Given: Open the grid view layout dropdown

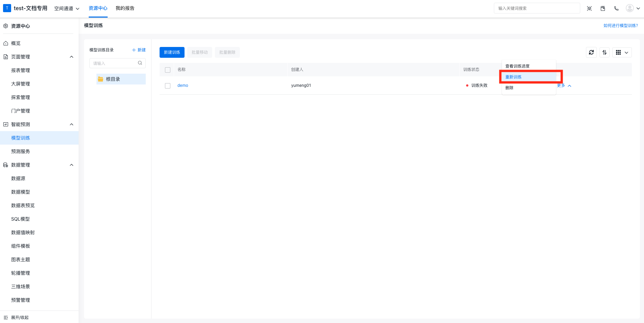Looking at the screenshot, I should click(x=622, y=52).
